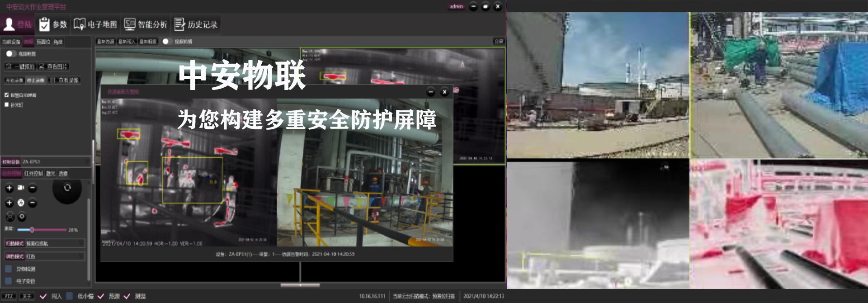Click the round target icon above the speed slider
The image size is (868, 303).
[x=22, y=217]
